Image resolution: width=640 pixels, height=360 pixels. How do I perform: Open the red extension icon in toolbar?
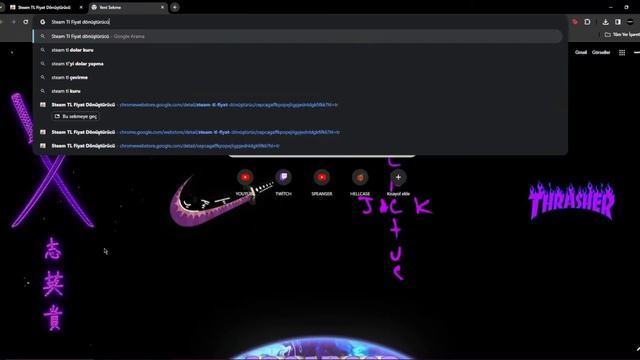click(x=575, y=22)
